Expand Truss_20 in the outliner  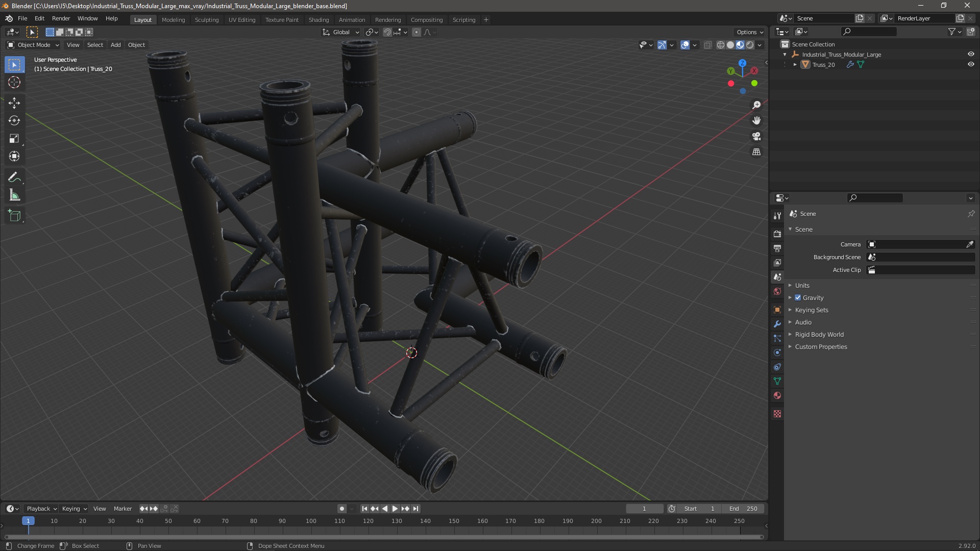pyautogui.click(x=795, y=65)
